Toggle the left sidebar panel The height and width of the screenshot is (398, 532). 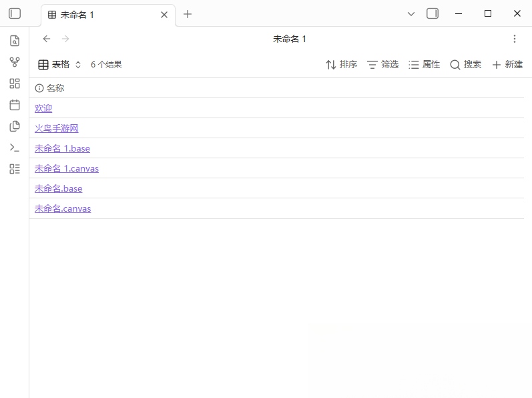pyautogui.click(x=15, y=13)
